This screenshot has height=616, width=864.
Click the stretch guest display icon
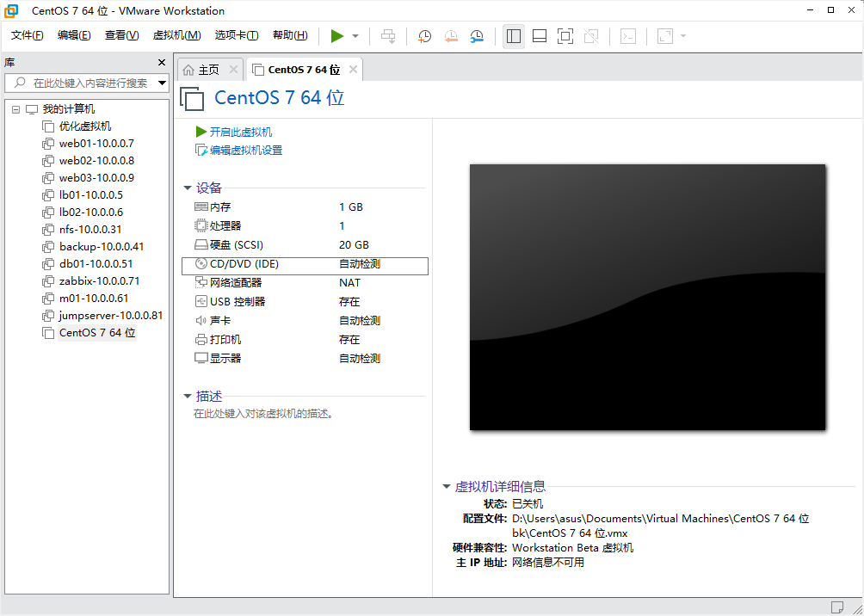665,36
